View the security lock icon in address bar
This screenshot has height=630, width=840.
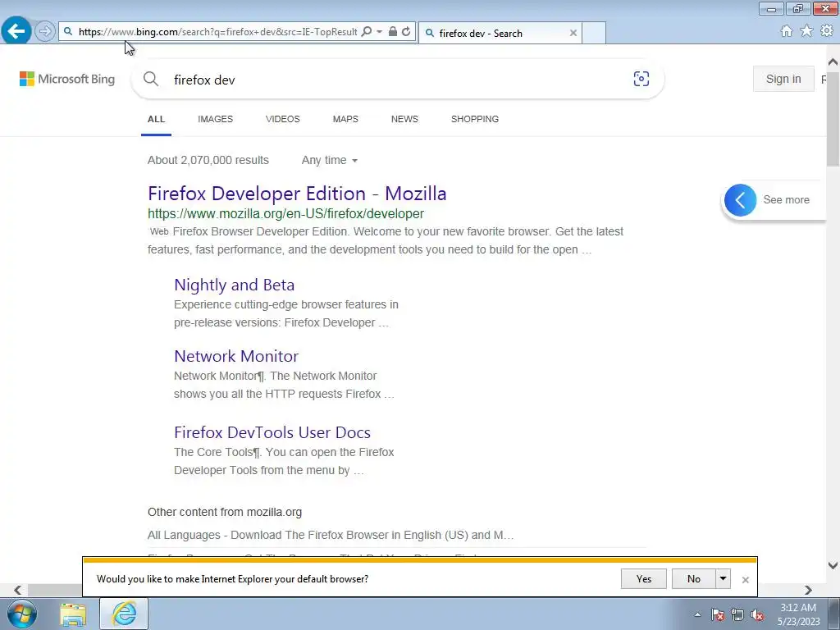point(393,32)
